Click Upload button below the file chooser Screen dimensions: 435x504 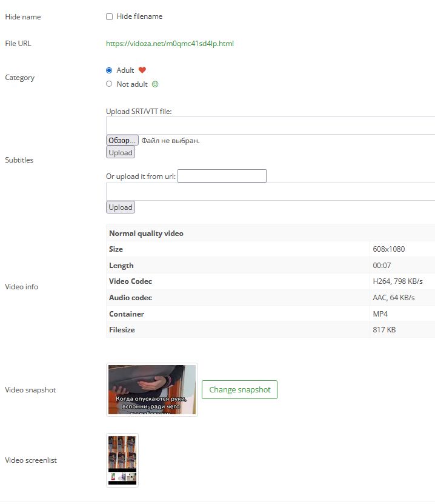tap(120, 153)
